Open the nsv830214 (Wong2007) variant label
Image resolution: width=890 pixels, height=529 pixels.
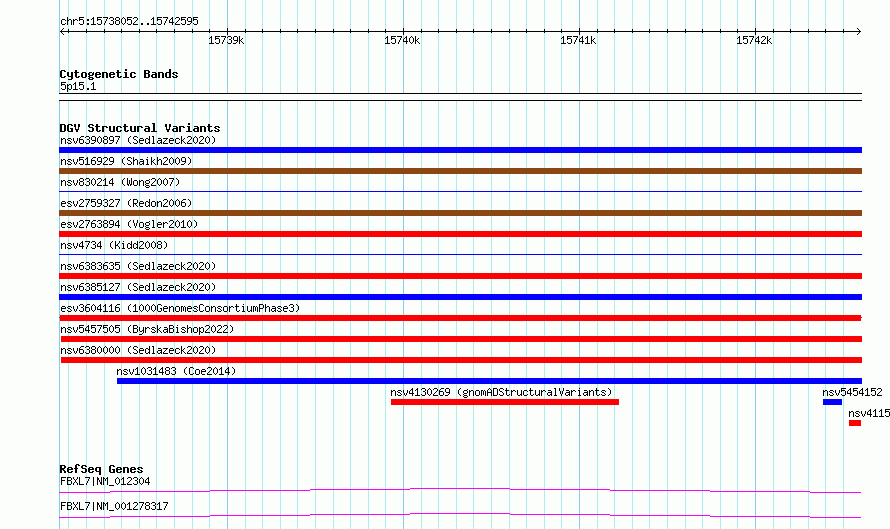click(120, 182)
